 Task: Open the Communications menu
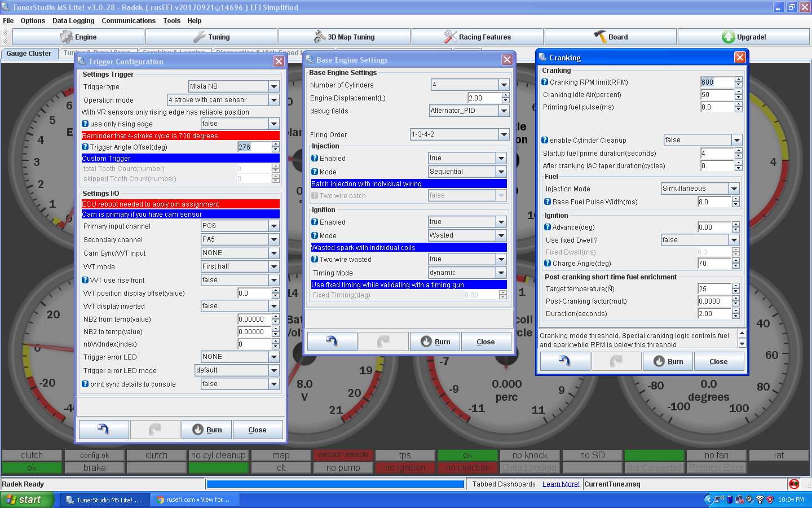[129, 21]
